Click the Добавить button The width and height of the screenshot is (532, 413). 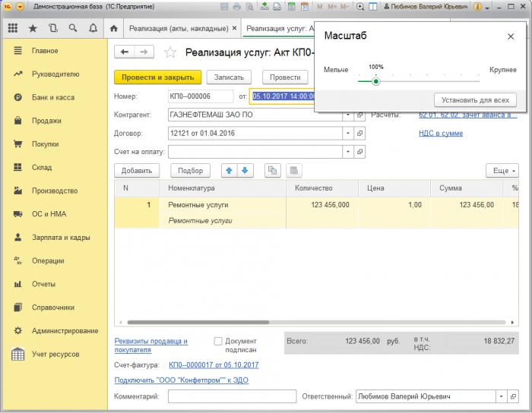136,170
